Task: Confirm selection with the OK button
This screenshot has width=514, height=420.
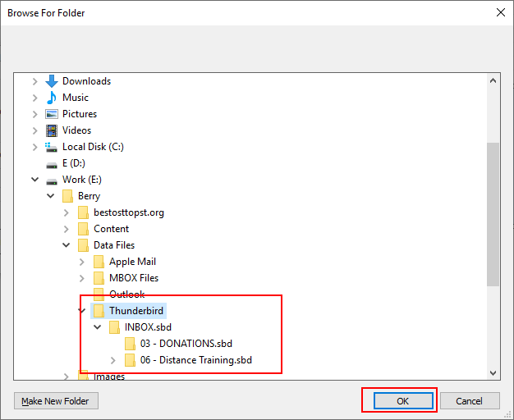Action: [403, 401]
